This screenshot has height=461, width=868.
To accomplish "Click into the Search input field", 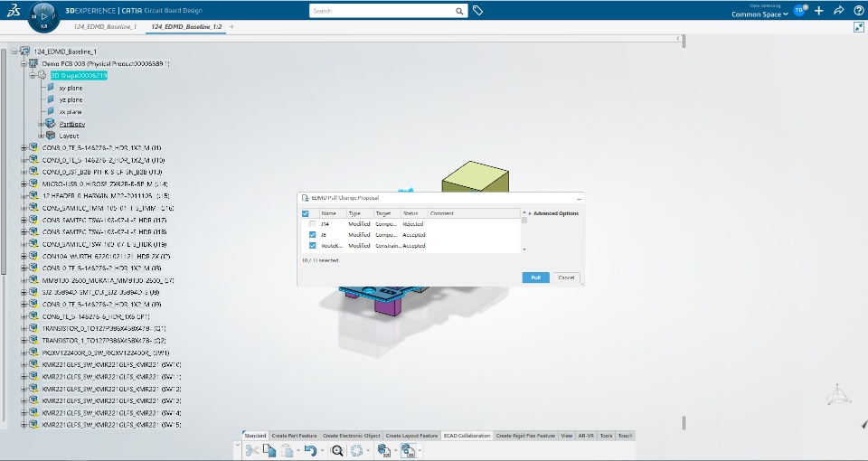I will [382, 11].
